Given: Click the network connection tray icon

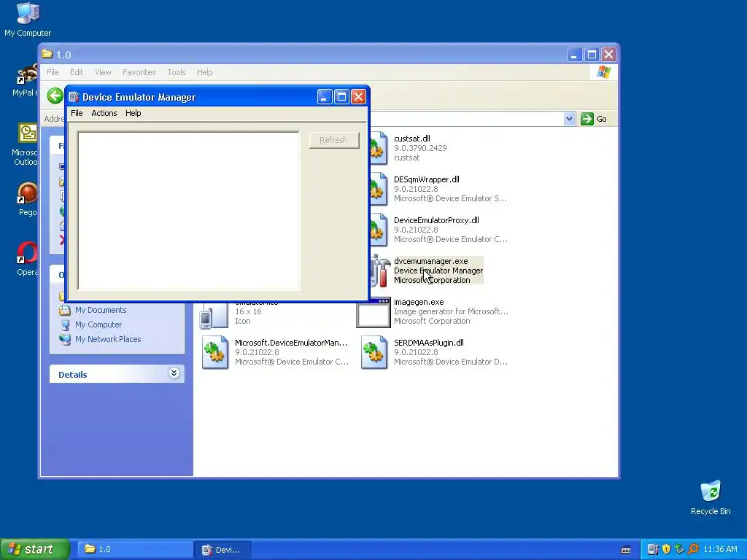Looking at the screenshot, I should (679, 550).
